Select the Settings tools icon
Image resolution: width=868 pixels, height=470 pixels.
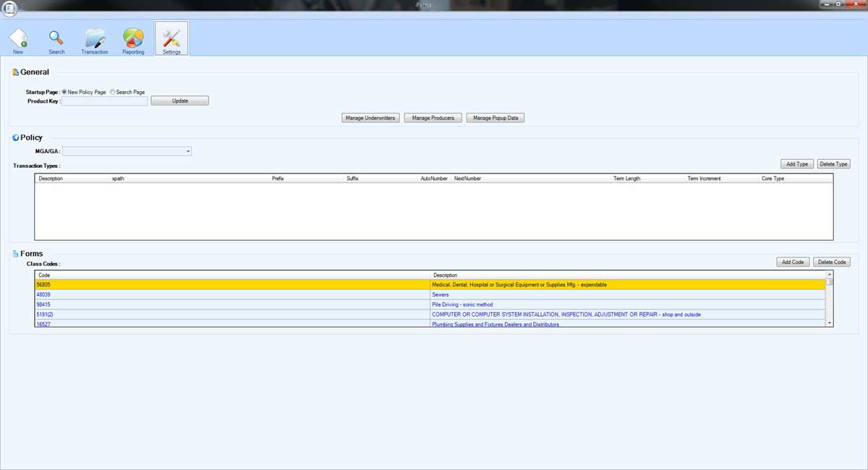pos(171,40)
